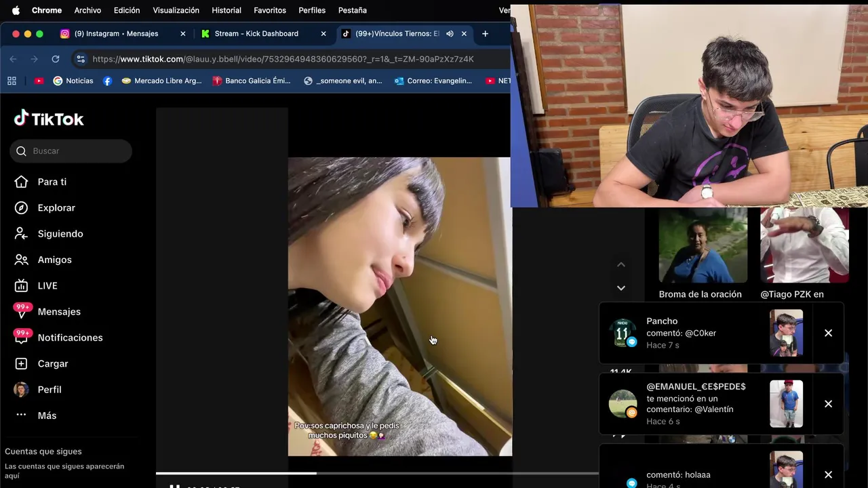
Task: Open the Siguiendo section
Action: [49, 234]
